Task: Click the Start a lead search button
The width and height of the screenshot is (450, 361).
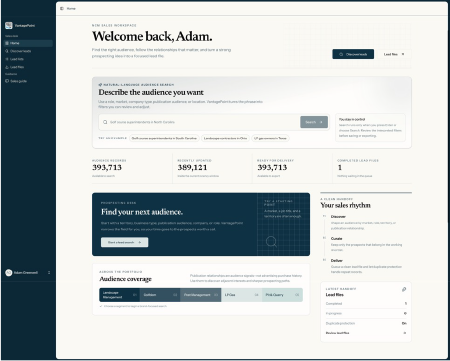Action: (x=125, y=242)
